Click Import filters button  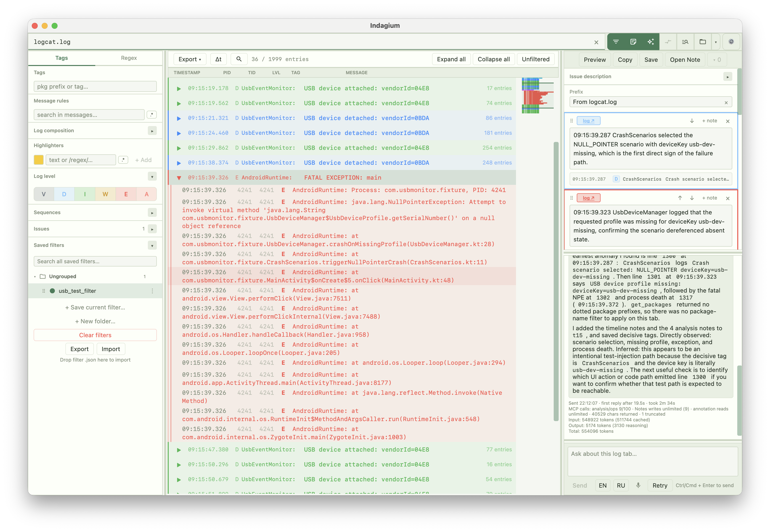coord(111,349)
